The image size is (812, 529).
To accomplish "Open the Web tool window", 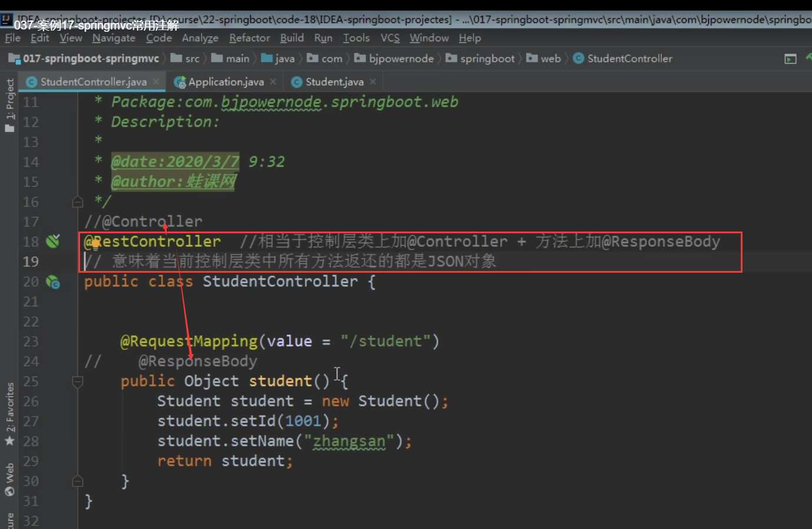I will (9, 480).
